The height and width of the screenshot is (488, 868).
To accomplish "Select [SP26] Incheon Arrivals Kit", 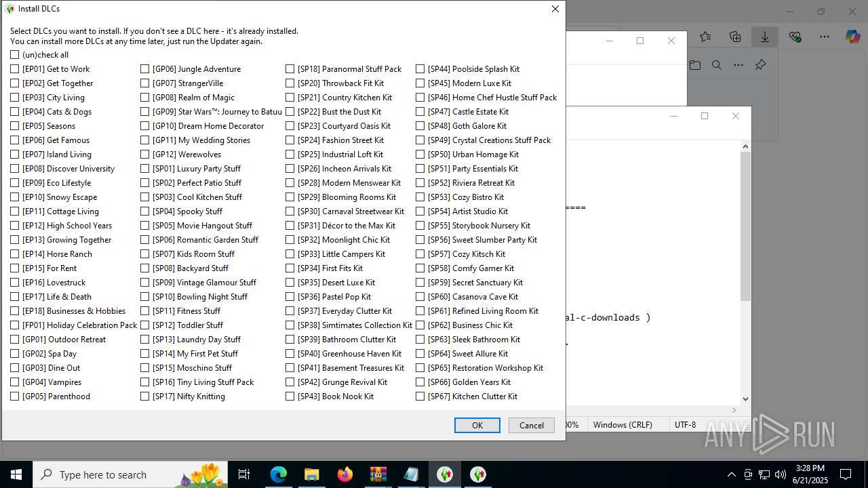I will tap(290, 169).
